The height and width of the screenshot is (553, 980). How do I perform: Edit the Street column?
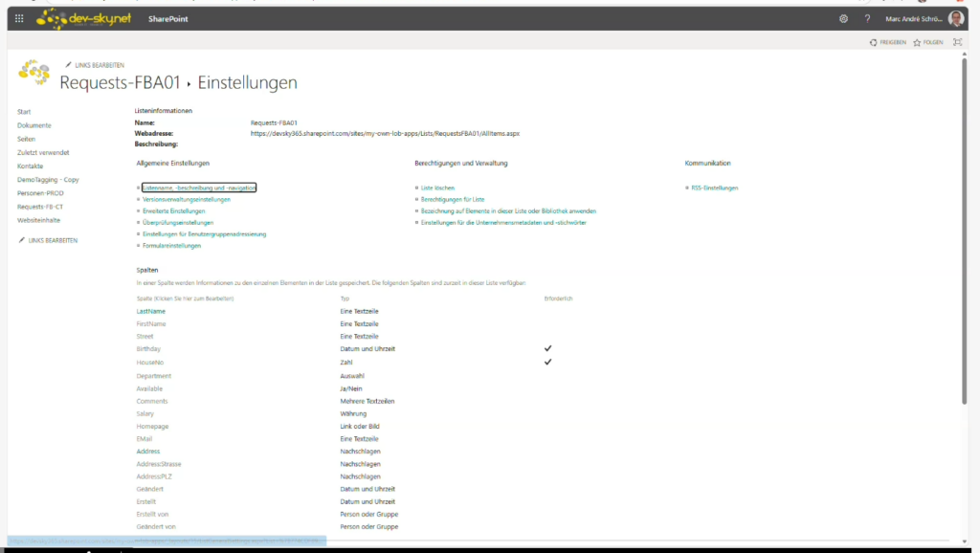[x=145, y=336]
